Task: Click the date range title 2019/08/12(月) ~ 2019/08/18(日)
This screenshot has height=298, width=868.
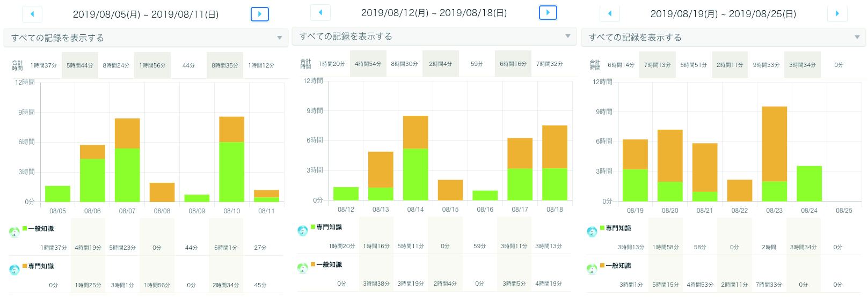Action: (x=434, y=13)
